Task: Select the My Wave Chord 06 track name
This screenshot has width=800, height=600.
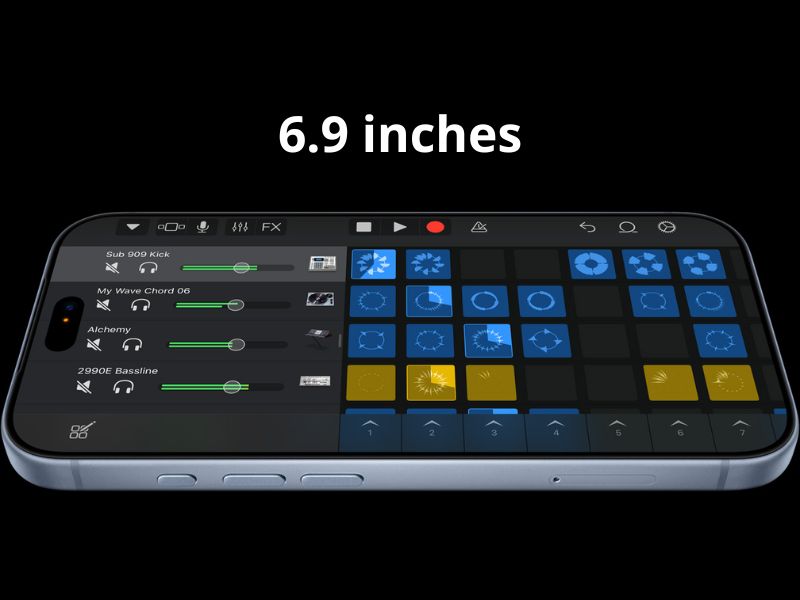Action: (x=143, y=291)
